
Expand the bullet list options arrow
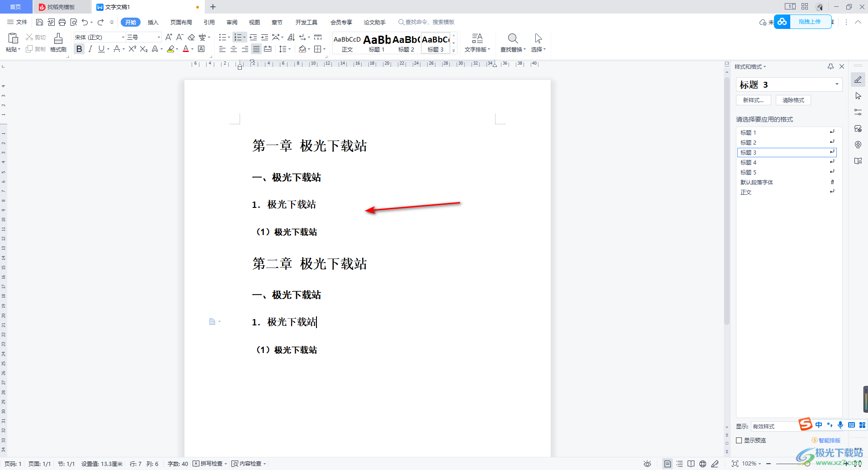tap(229, 37)
